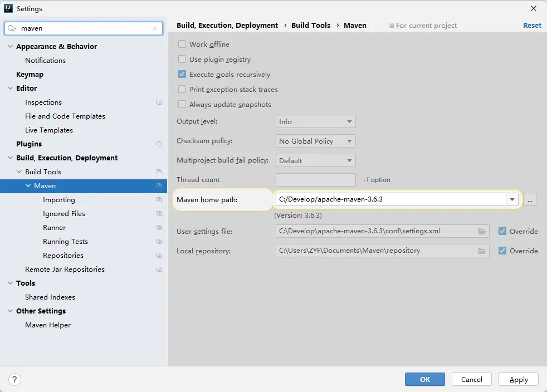This screenshot has width=547, height=392.
Task: Open folder browser for User settings file
Action: (x=481, y=232)
